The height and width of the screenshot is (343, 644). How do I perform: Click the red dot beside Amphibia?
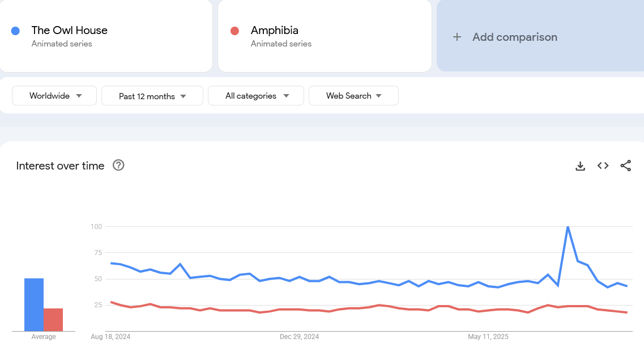pos(234,31)
